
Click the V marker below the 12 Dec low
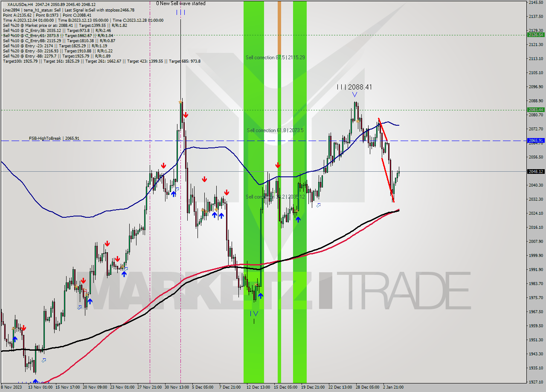[256, 314]
